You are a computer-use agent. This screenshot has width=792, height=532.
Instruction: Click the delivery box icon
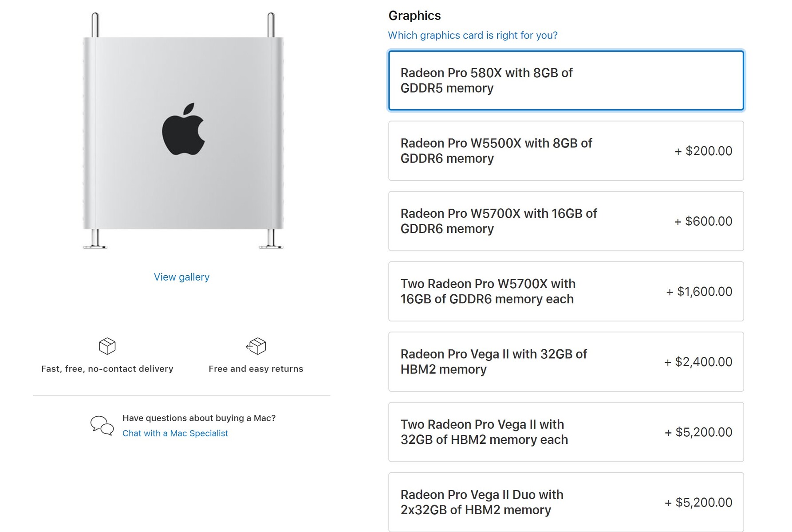[107, 346]
